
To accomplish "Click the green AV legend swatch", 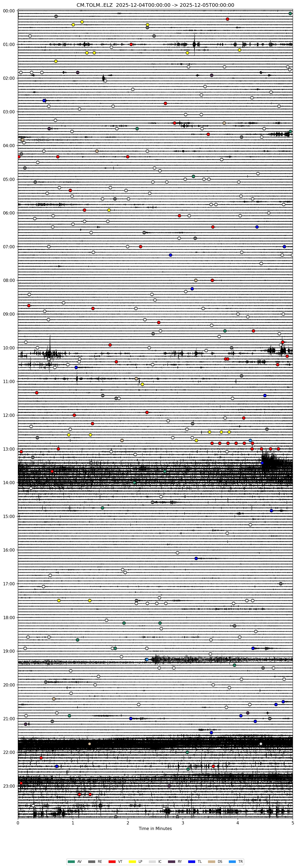I will pos(71,862).
